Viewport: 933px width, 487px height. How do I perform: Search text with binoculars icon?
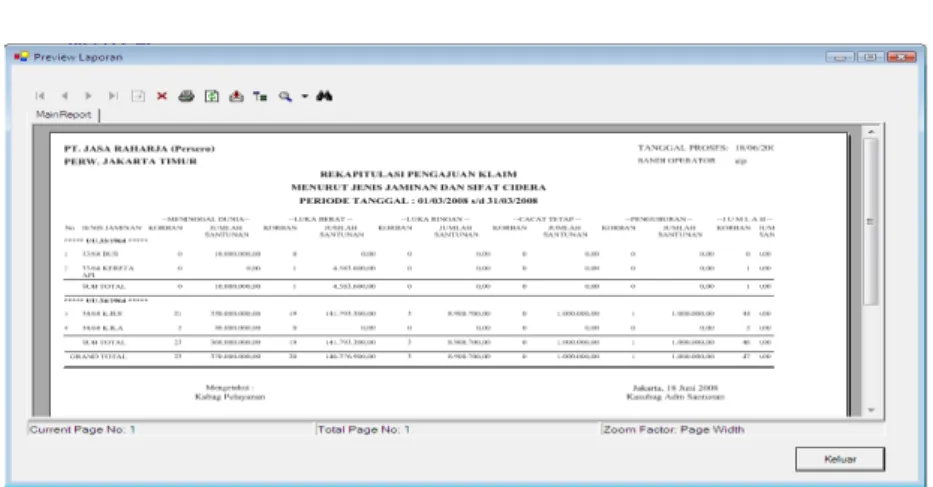pyautogui.click(x=324, y=96)
